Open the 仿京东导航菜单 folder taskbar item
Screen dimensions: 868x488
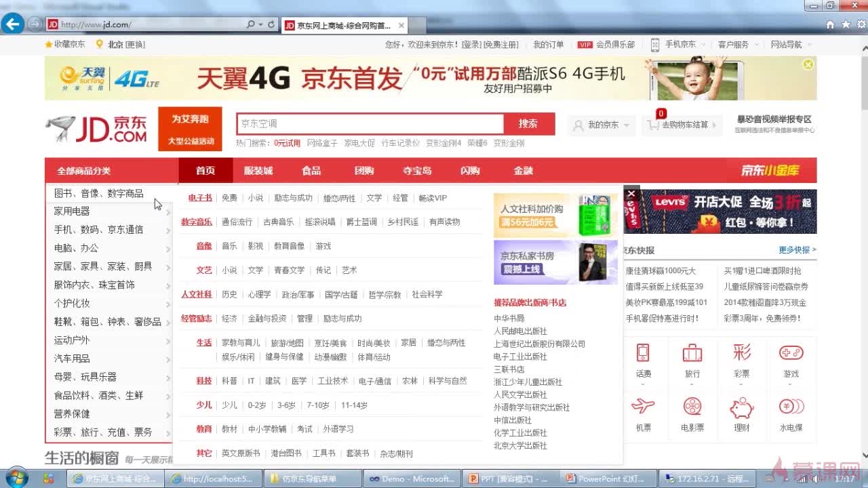(x=313, y=479)
